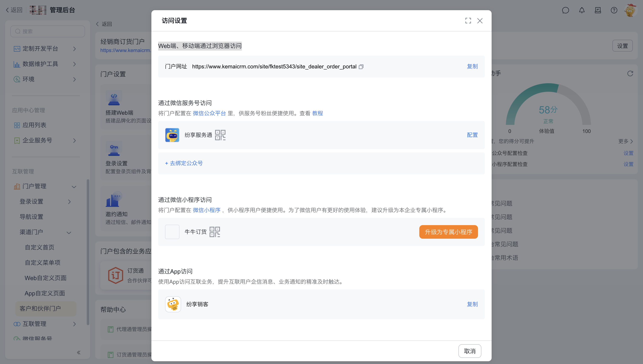The height and width of the screenshot is (364, 643).
Task: Click the sidebar search field
Action: tap(48, 31)
